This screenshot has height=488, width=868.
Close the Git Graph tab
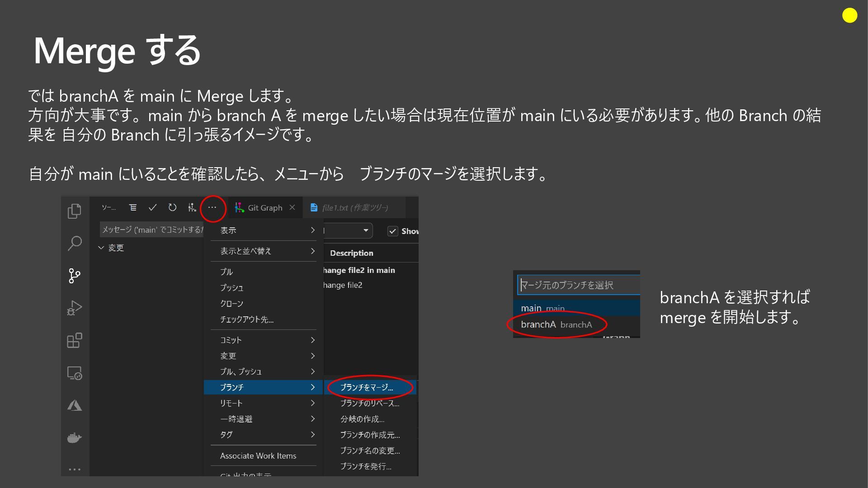click(x=292, y=207)
